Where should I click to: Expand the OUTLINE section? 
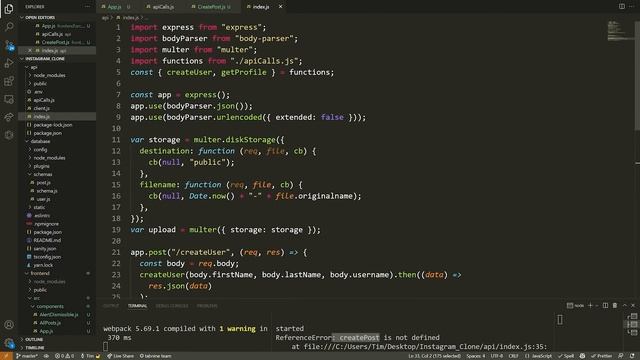point(57,339)
